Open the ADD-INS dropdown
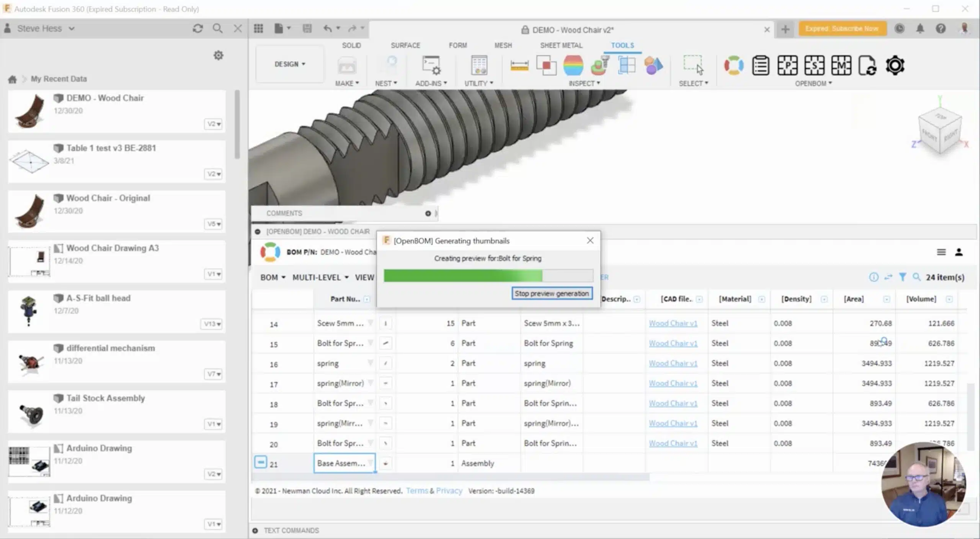Viewport: 980px width, 539px height. (x=431, y=83)
